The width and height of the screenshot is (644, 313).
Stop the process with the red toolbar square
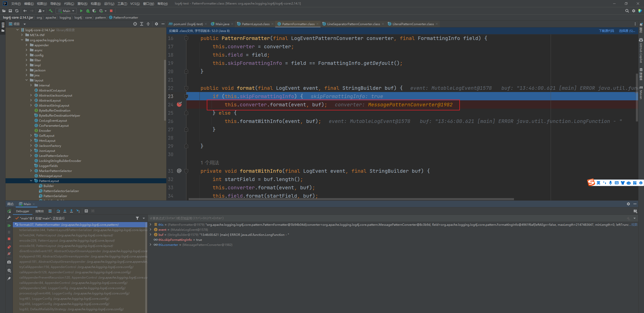coord(111,11)
